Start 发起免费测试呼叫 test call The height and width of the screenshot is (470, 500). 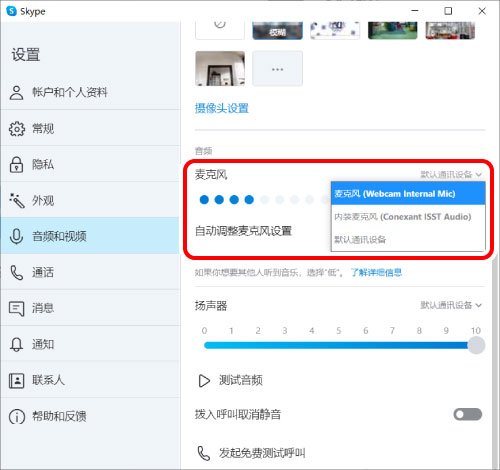tap(262, 453)
